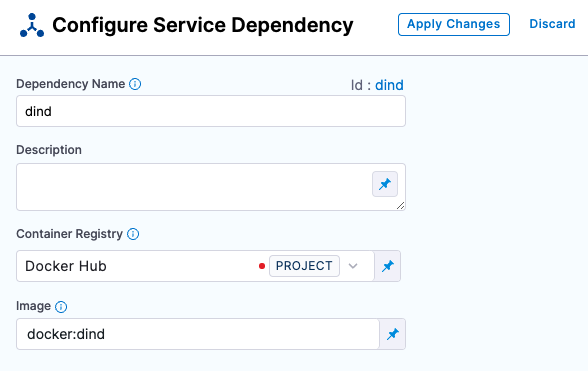Viewport: 588px width, 371px height.
Task: Click the Container Registry label text
Action: pyautogui.click(x=69, y=234)
